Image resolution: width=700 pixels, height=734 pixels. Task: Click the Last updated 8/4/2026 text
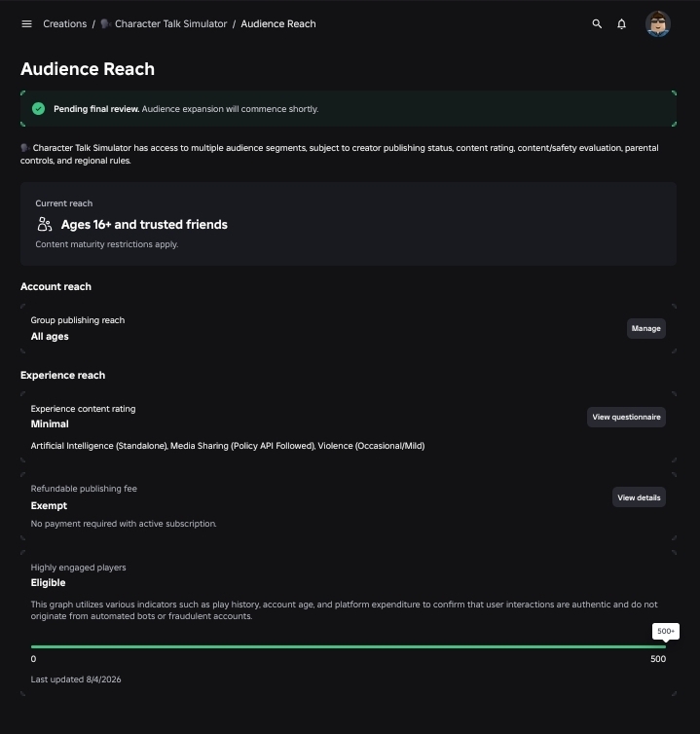point(76,679)
